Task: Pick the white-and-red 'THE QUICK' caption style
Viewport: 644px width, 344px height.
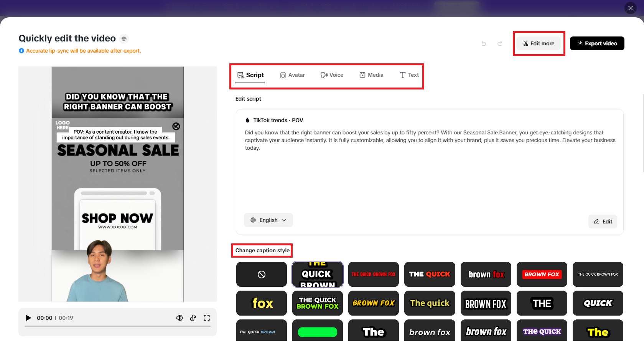Action: pos(430,274)
